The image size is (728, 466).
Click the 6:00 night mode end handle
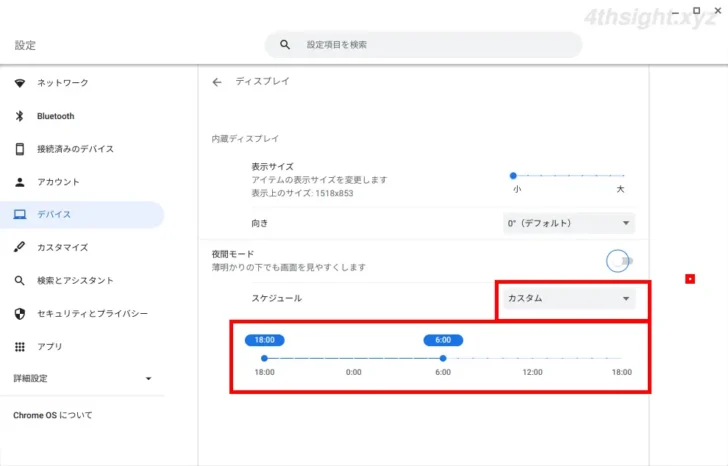443,358
